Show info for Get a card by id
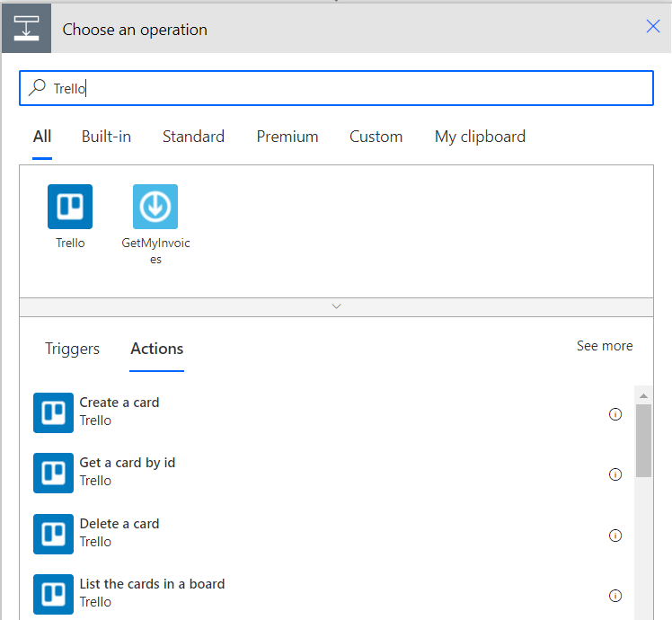672x620 pixels. tap(615, 474)
